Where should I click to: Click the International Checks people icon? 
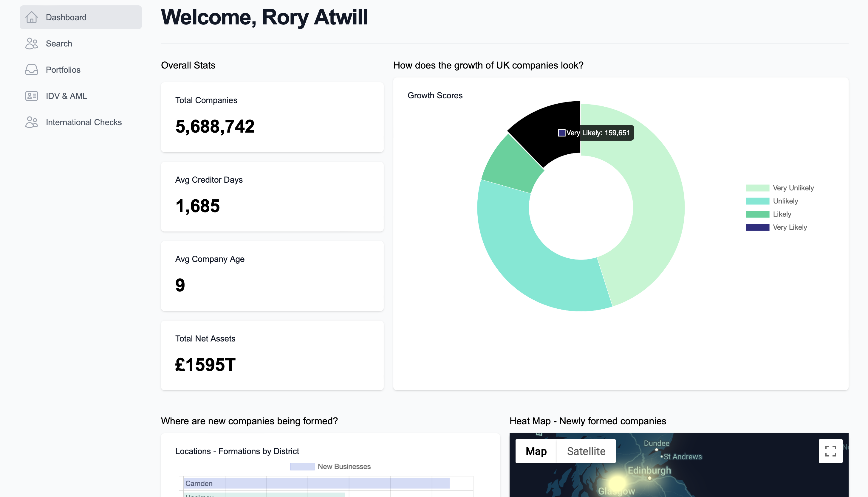point(31,122)
